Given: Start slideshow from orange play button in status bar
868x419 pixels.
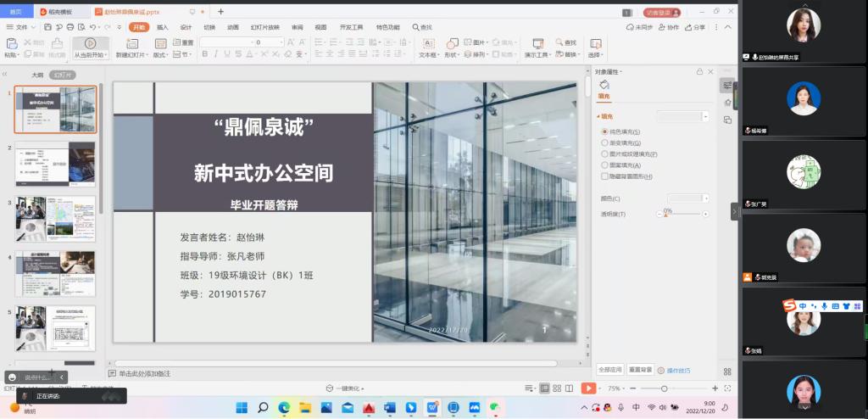Looking at the screenshot, I should (x=587, y=388).
